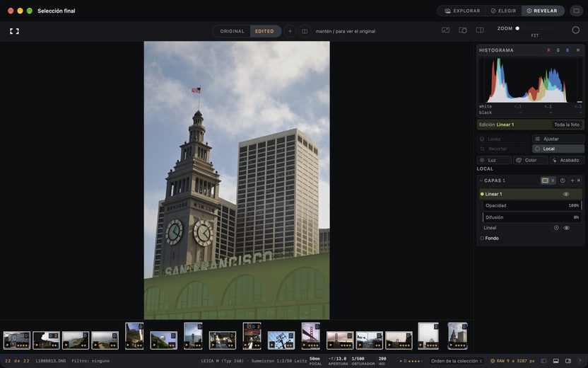Click the file name L1000813.DNG

click(x=51, y=361)
